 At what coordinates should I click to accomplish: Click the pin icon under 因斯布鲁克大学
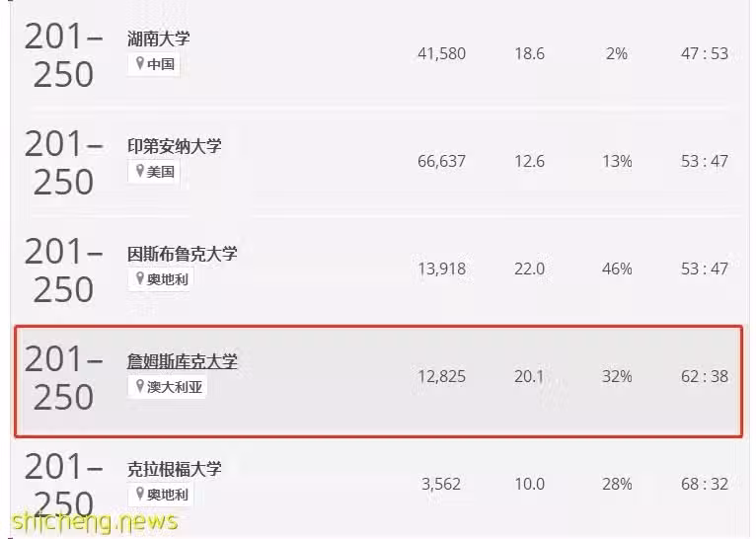pos(140,278)
